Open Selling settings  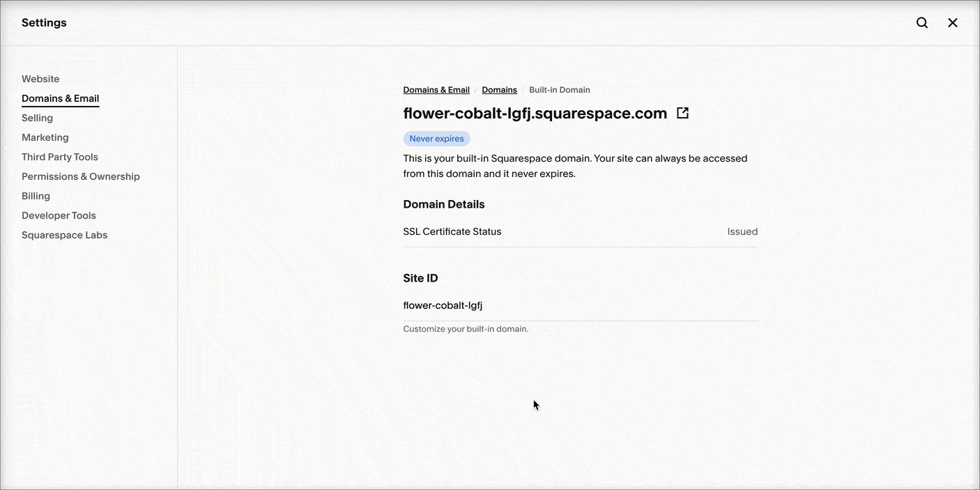coord(37,118)
